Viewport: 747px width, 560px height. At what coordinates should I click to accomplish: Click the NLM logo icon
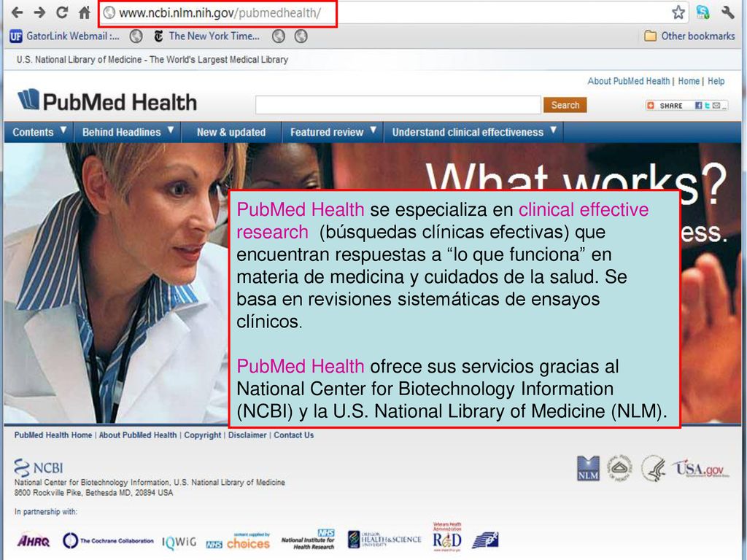coord(588,469)
